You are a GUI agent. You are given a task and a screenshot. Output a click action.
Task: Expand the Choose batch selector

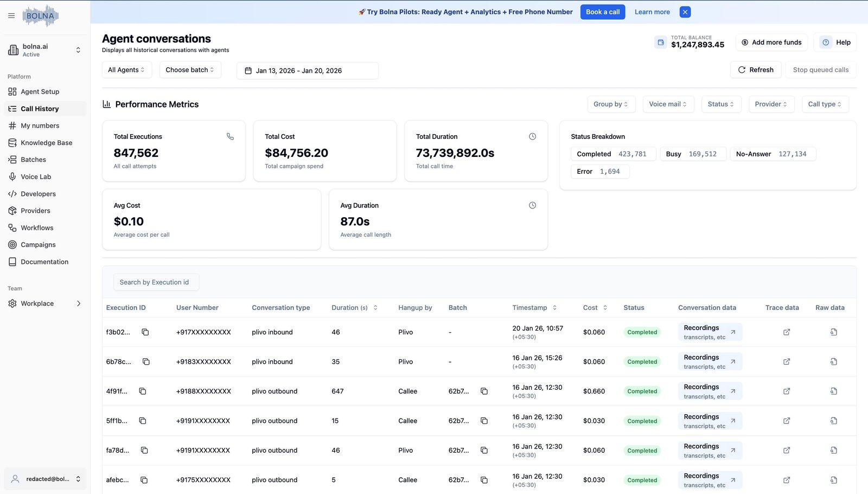tap(190, 69)
